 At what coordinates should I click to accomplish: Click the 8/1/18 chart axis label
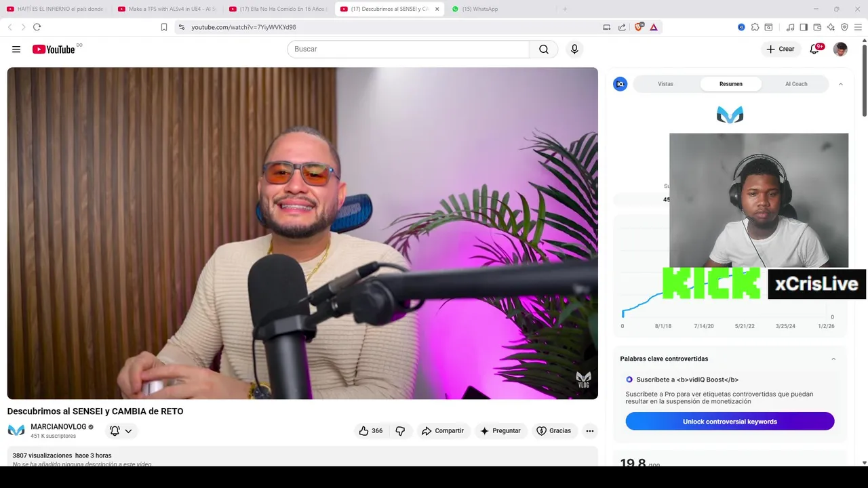663,326
